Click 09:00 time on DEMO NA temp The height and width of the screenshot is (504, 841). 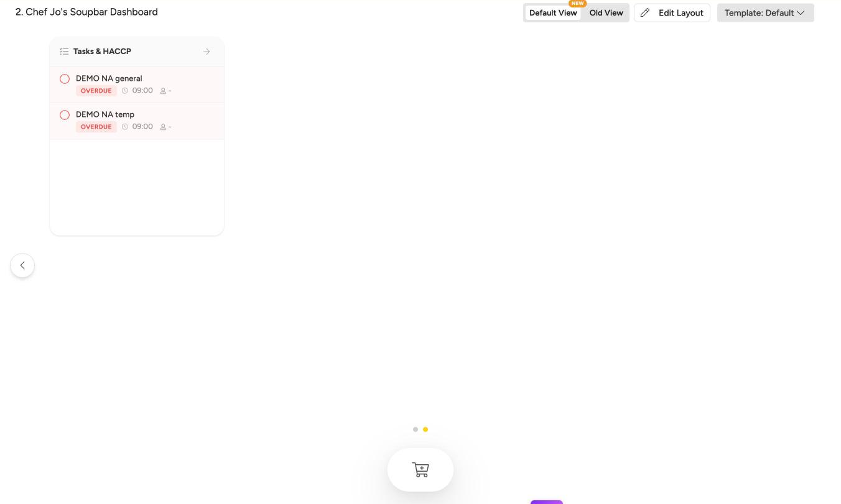pyautogui.click(x=142, y=127)
